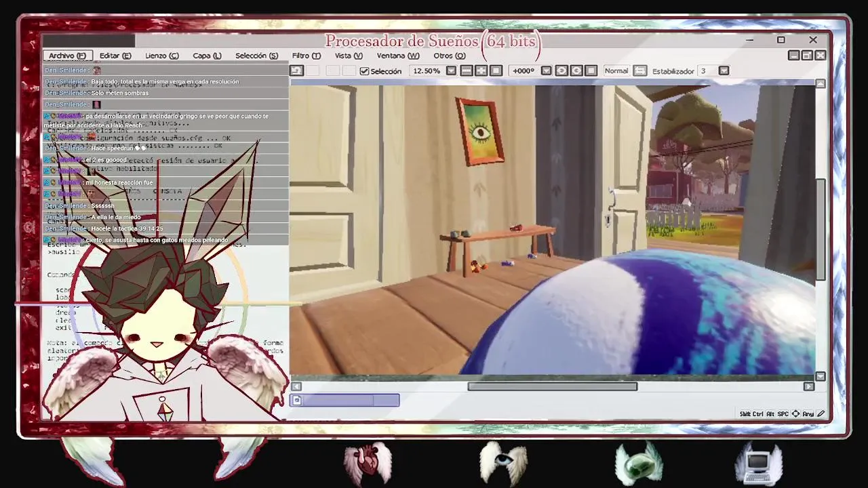The width and height of the screenshot is (868, 488).
Task: Click the flip view icon beside Normal
Action: click(x=640, y=70)
